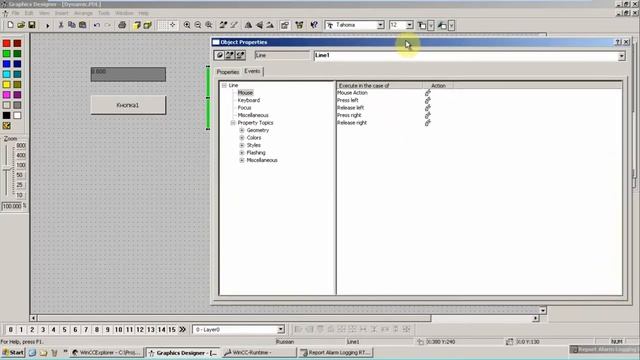This screenshot has height=360, width=640.
Task: Open the Tahoma font dropdown
Action: point(380,25)
